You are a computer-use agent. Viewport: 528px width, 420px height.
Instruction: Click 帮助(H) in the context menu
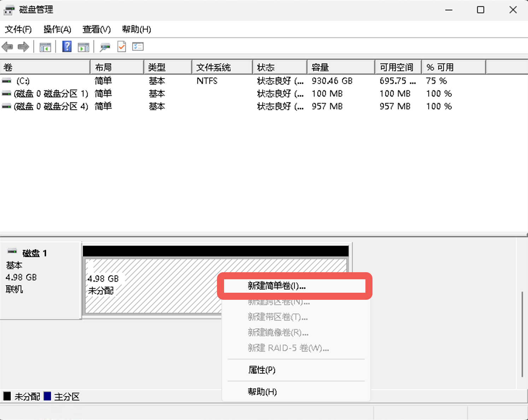[262, 392]
